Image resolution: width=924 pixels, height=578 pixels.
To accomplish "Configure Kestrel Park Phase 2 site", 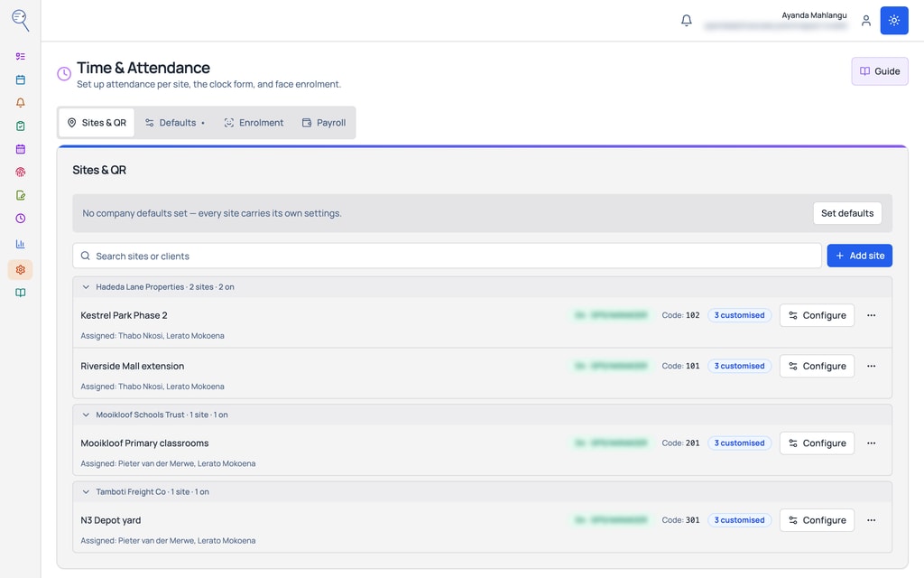I will coord(817,315).
